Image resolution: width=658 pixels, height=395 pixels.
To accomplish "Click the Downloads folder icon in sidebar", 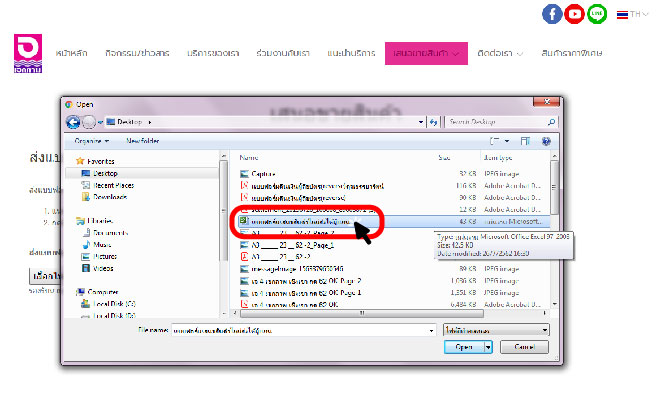I will coord(86,197).
